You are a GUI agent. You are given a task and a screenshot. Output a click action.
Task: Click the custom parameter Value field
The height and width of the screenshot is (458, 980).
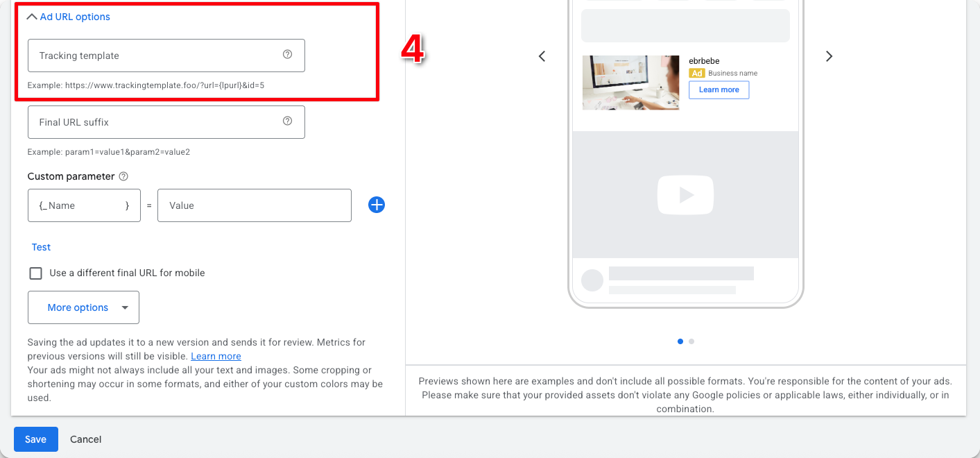[x=254, y=205]
